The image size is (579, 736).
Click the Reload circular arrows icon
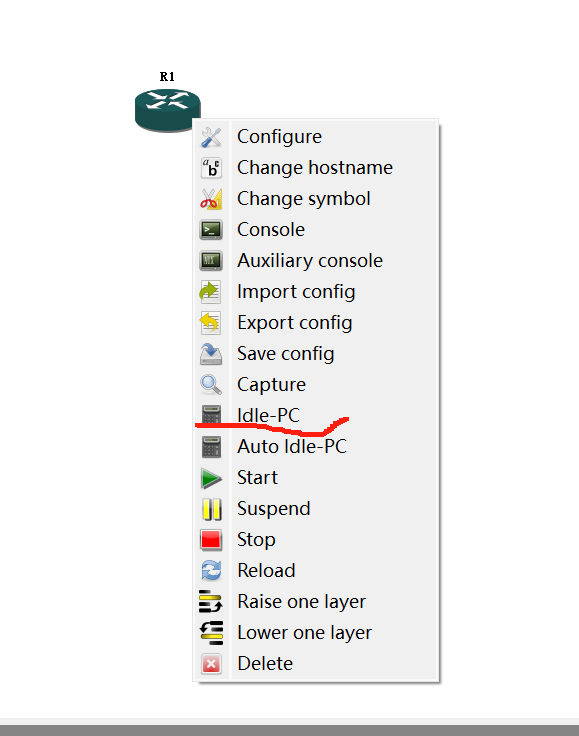click(x=211, y=571)
